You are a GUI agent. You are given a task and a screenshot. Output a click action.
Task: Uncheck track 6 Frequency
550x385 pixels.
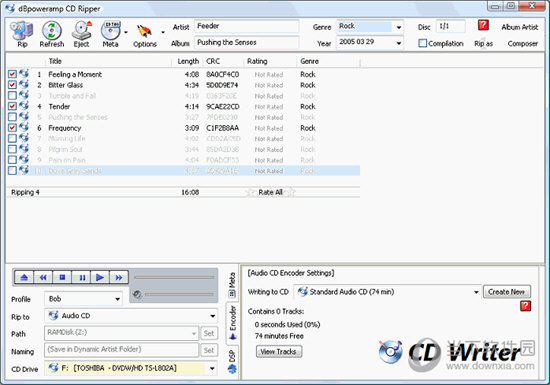pyautogui.click(x=12, y=128)
